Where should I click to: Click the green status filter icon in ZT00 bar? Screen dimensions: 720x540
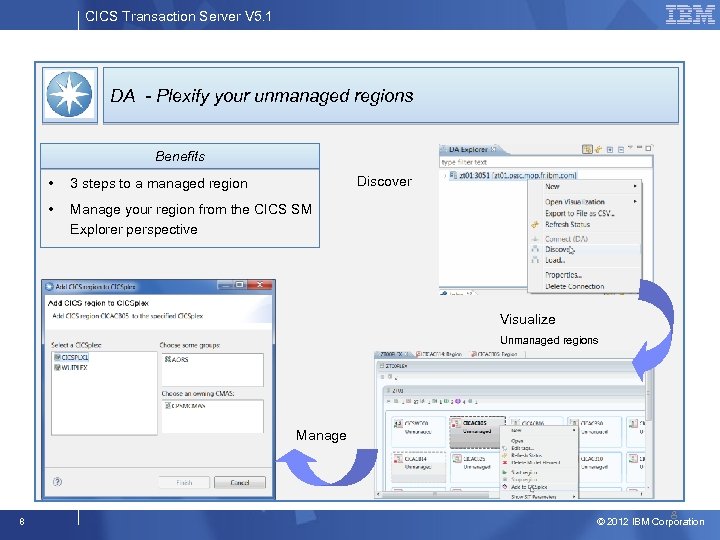click(446, 401)
